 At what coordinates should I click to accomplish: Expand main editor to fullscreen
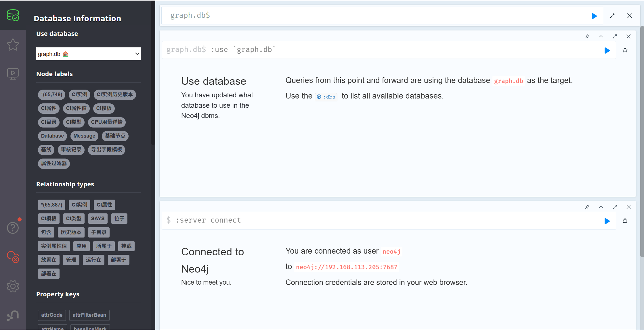[x=612, y=16]
